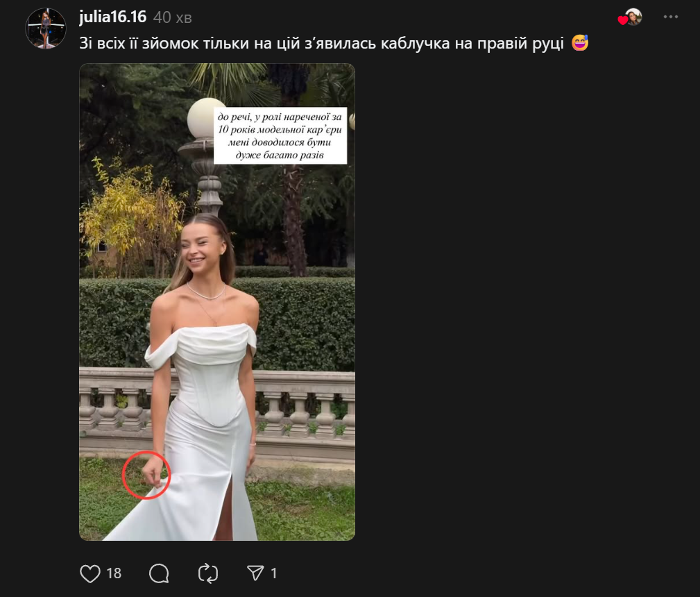This screenshot has height=597, width=700.
Task: Open replies with the comment bubble icon
Action: point(159,573)
